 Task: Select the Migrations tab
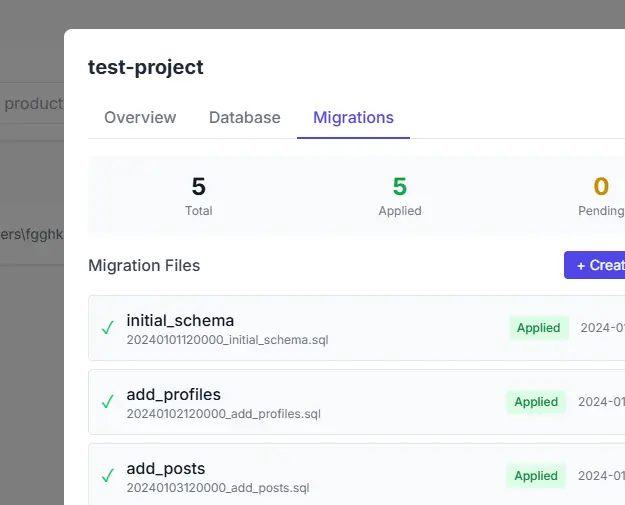pos(353,118)
